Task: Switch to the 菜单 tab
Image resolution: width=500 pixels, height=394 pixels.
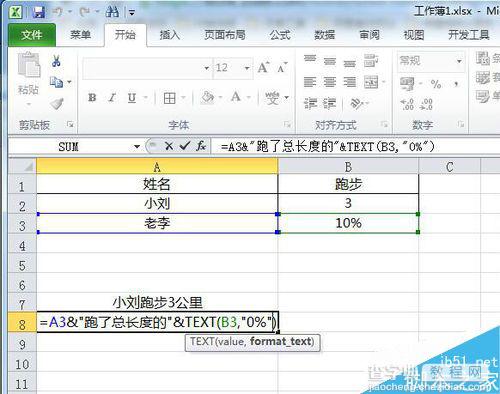Action: [x=80, y=34]
